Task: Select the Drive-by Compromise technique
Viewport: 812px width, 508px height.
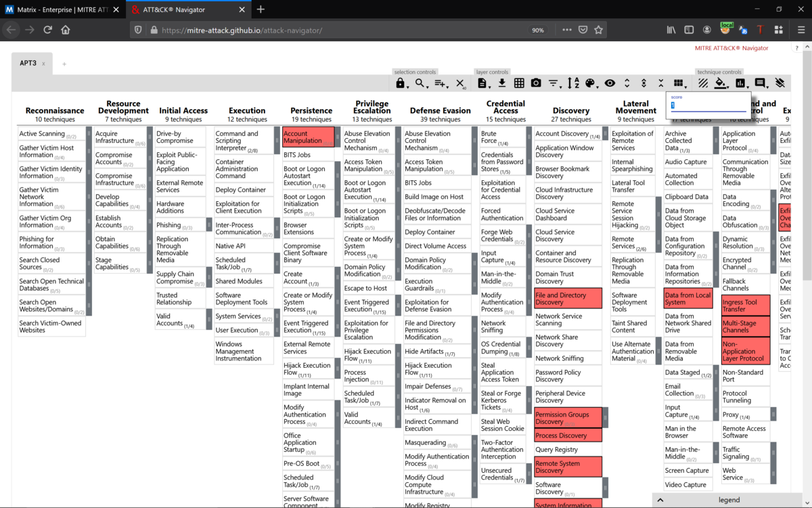Action: [x=181, y=137]
